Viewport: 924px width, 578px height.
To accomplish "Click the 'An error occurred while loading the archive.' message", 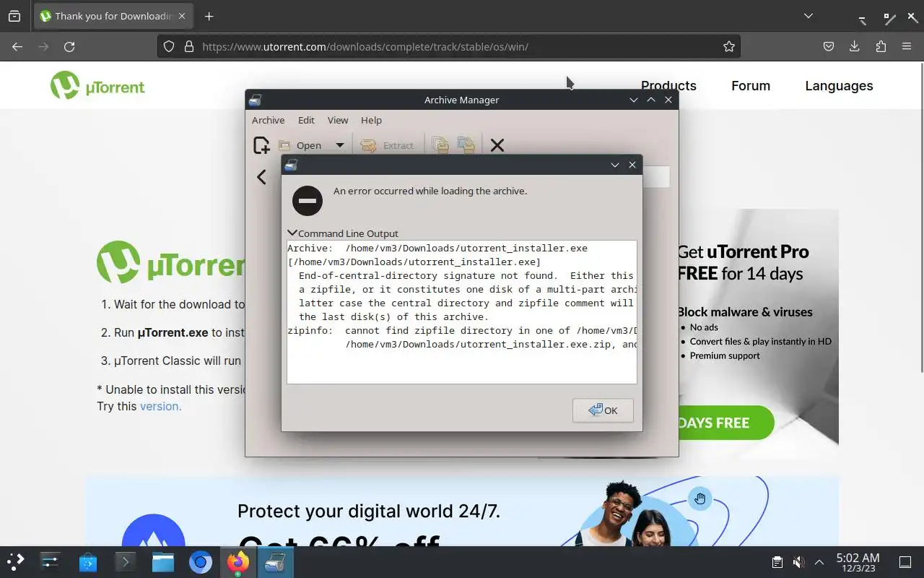I will point(430,191).
